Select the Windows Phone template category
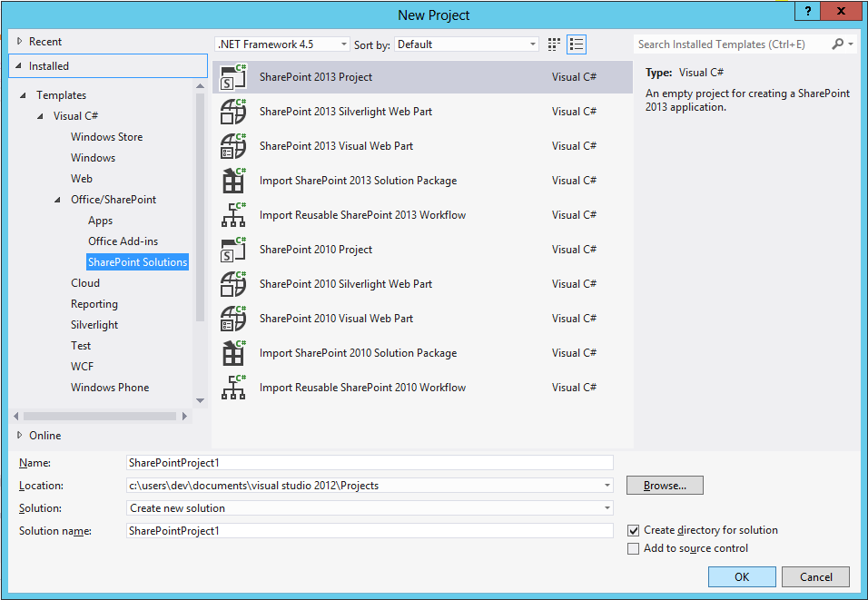The height and width of the screenshot is (600, 868). point(110,388)
